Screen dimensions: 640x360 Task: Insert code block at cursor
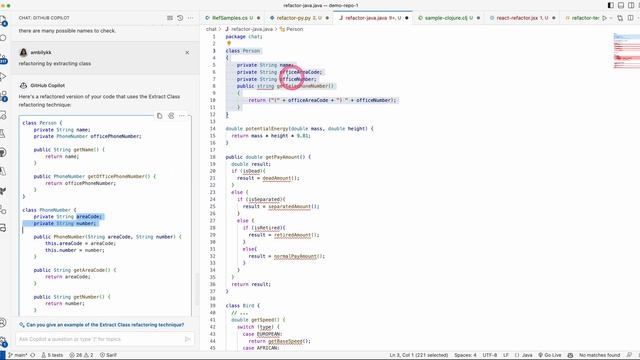pyautogui.click(x=171, y=116)
